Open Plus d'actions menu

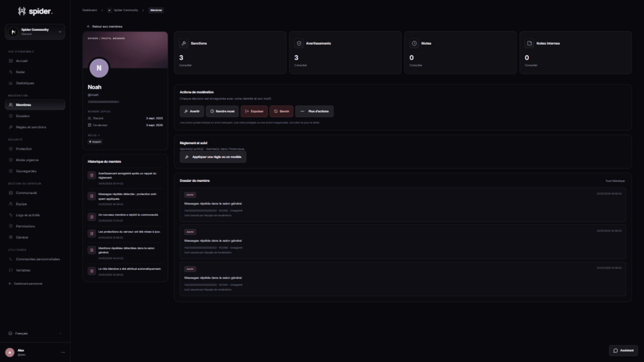314,111
